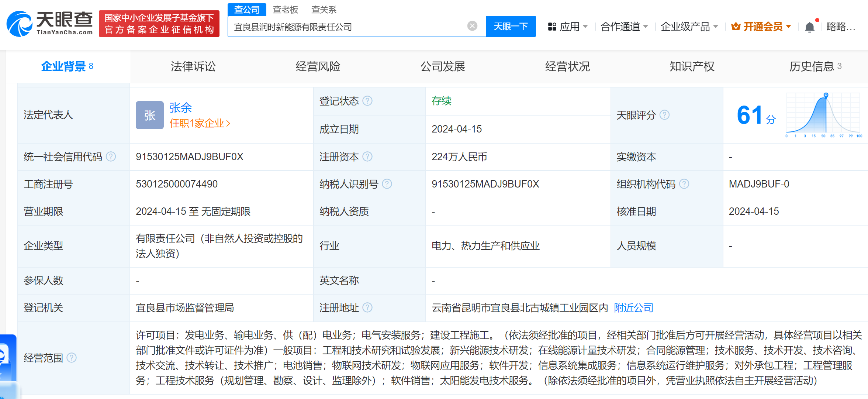Click the 张 avatar thumbnail

click(x=149, y=115)
